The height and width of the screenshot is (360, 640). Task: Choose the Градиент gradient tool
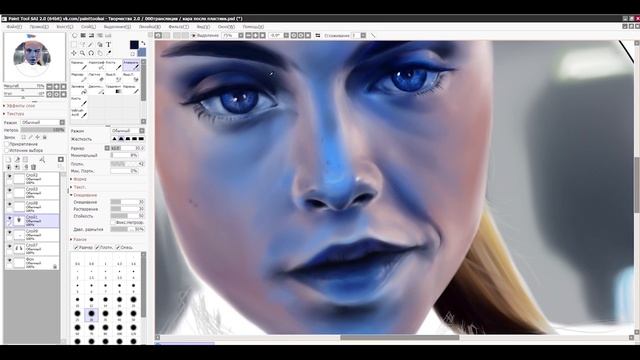(114, 89)
